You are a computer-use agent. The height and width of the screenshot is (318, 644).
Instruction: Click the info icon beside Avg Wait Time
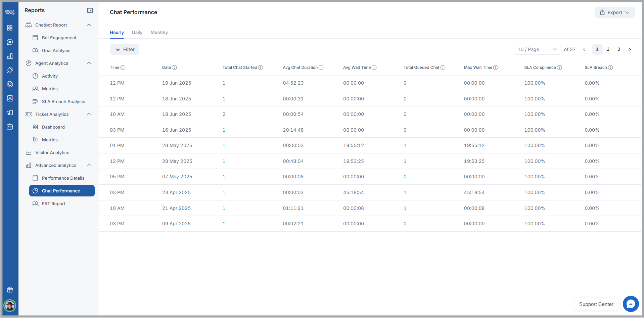point(374,67)
